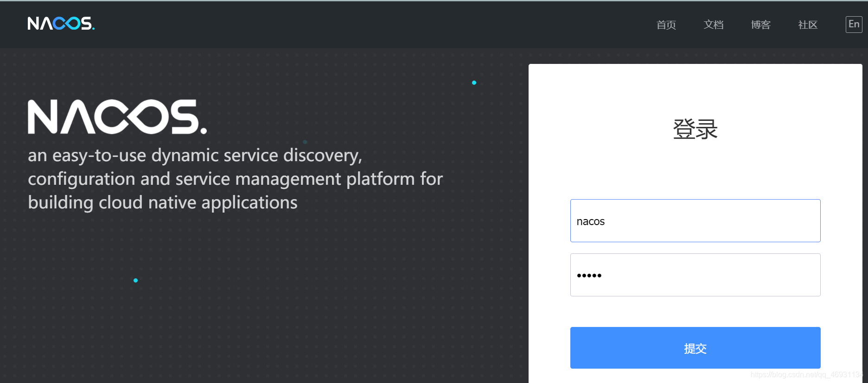Screen dimensions: 868x383
Task: Click the dotted dark hero background
Action: (278, 301)
